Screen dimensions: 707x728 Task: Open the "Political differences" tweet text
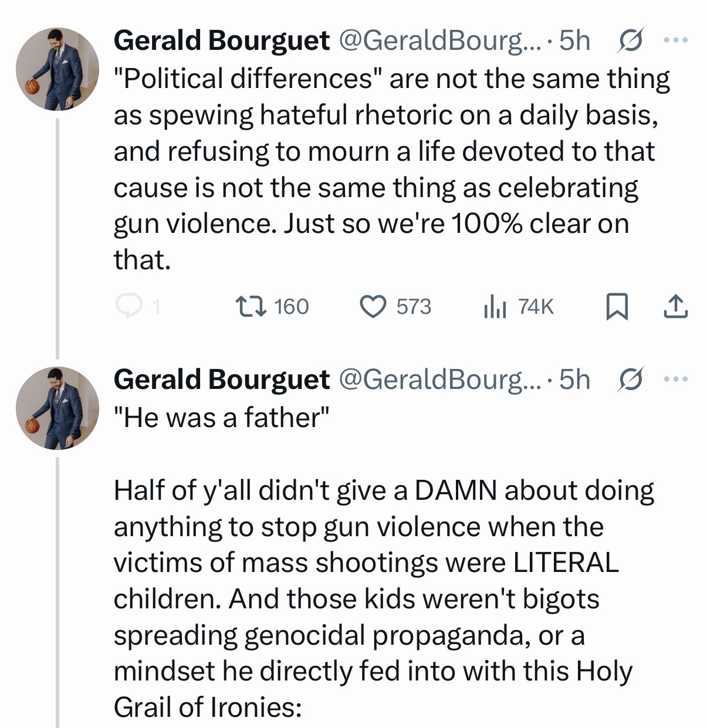pos(387,169)
